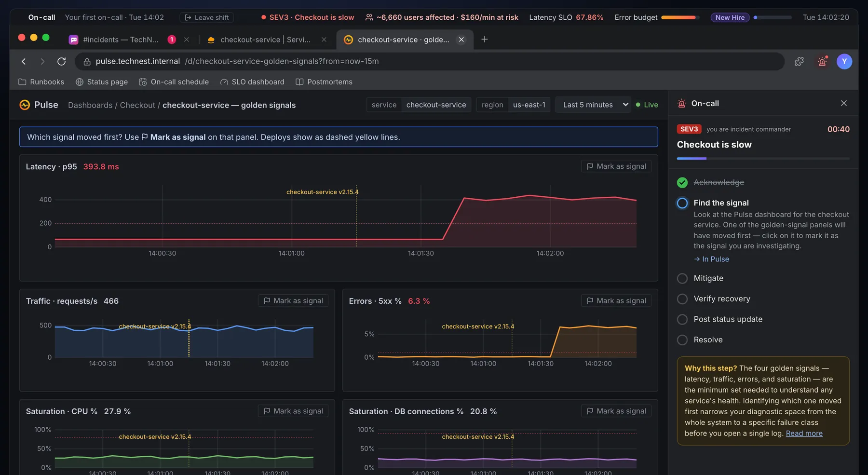Open the On-call schedule bookmark
868x475 pixels.
tap(174, 82)
